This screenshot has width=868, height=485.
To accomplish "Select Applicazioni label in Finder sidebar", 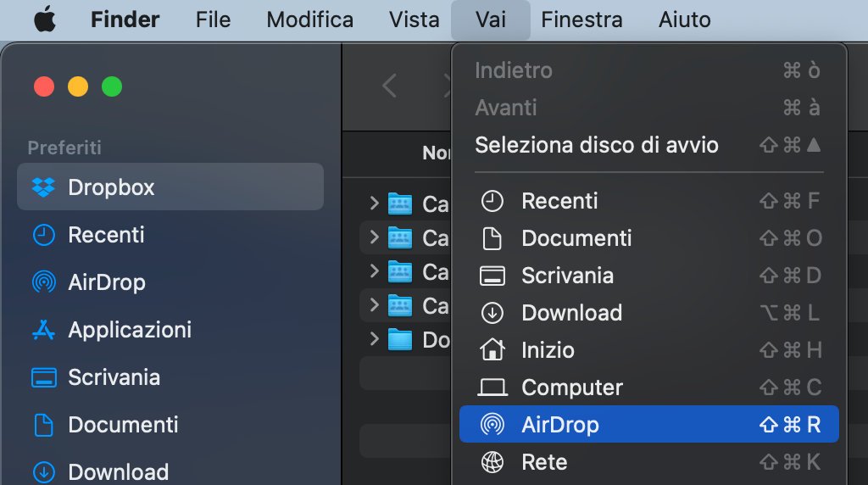I will point(130,330).
